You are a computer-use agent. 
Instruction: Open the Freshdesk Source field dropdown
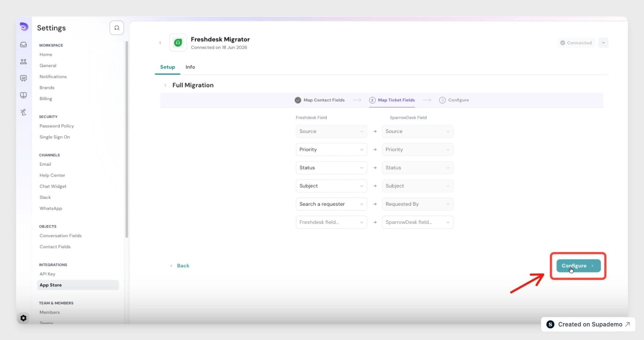(x=331, y=131)
